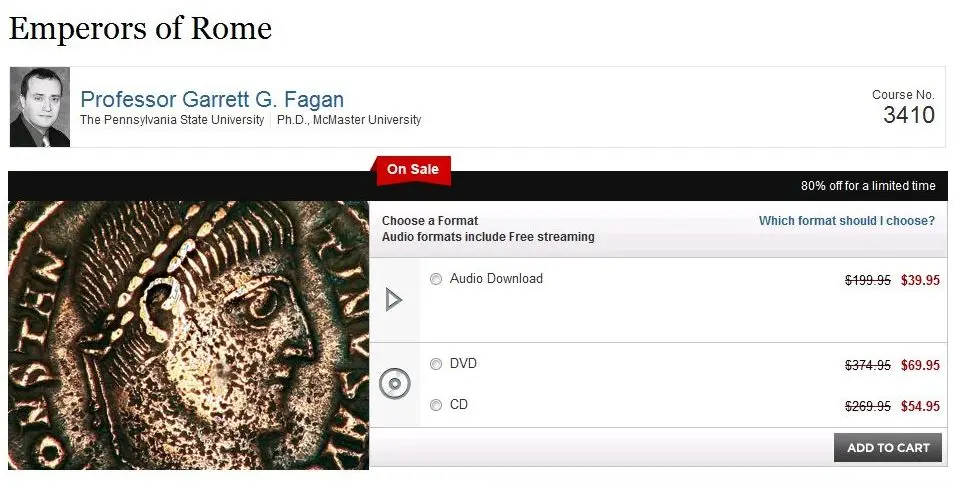Choose the CD format radio button

436,405
